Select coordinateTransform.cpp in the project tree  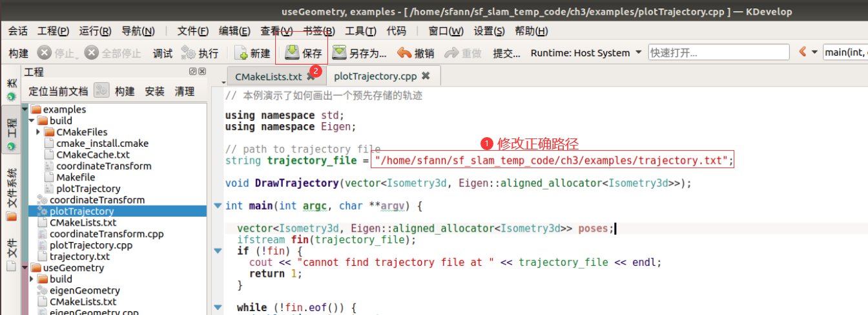(107, 234)
